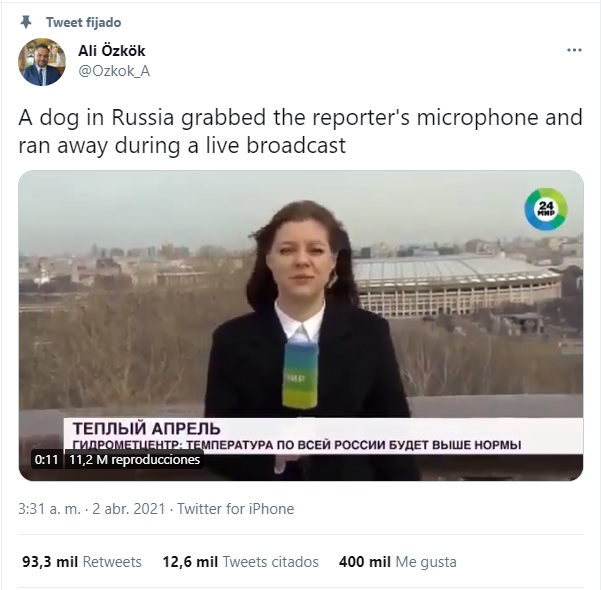View the 400 mil Me gusta list
The width and height of the screenshot is (601, 590).
pyautogui.click(x=397, y=562)
